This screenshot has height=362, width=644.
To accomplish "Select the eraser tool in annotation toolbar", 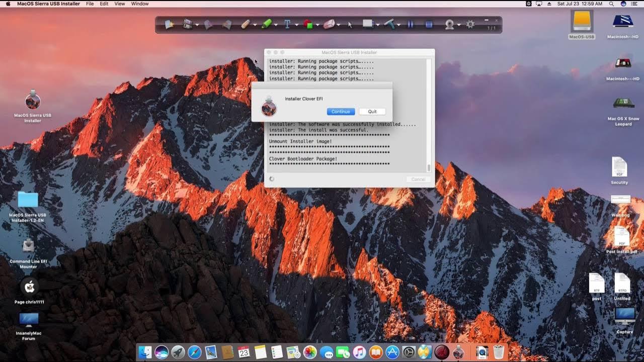I will (329, 24).
